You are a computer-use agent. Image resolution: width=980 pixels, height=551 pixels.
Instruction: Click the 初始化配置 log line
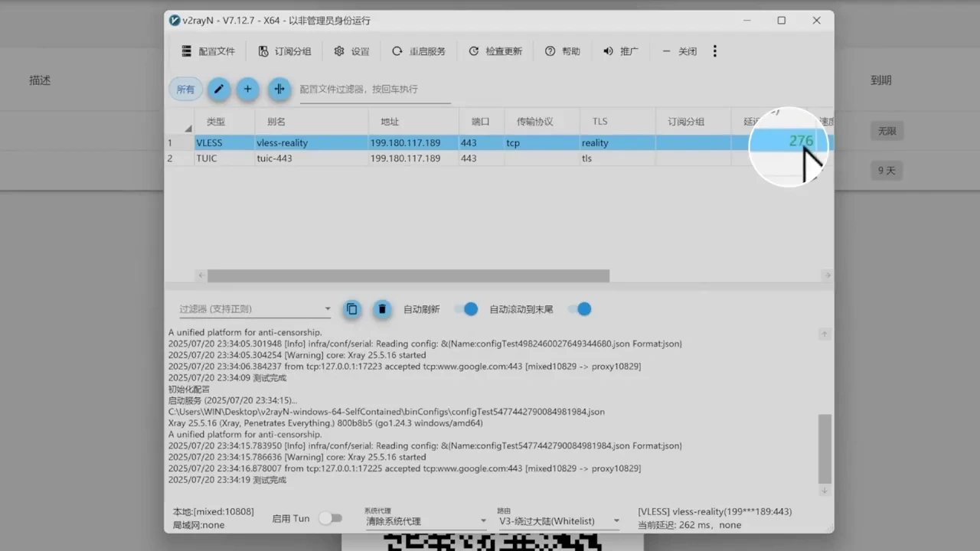(189, 389)
